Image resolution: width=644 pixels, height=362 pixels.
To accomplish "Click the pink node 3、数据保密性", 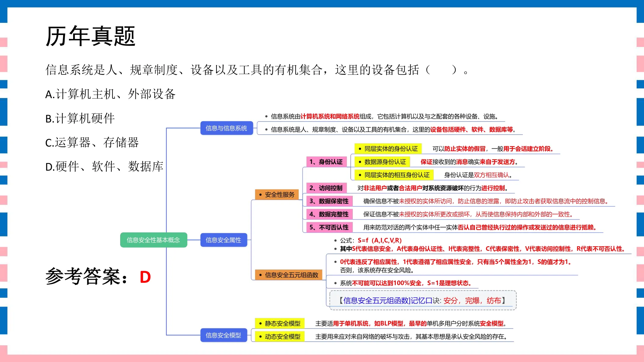I will 329,201.
